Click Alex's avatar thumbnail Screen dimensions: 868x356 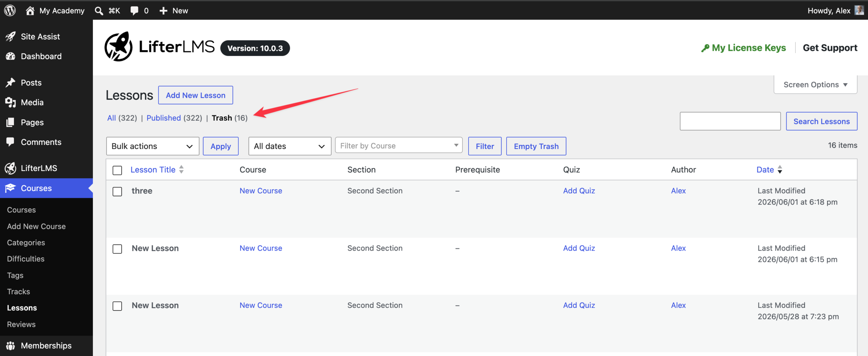coord(859,11)
